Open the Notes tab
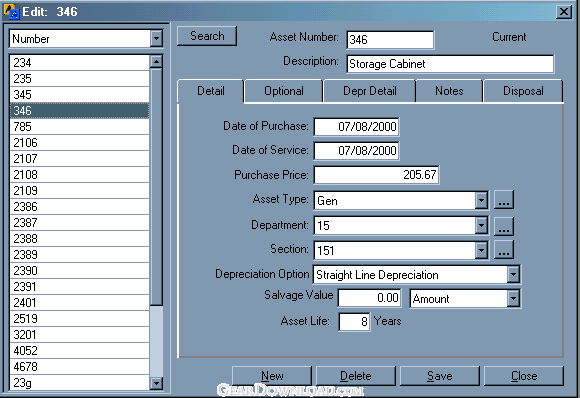580x398 pixels. (x=449, y=91)
